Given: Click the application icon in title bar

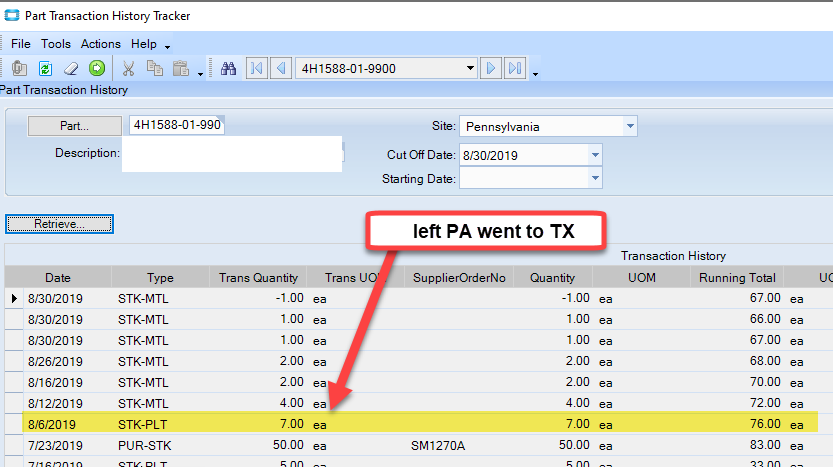Looking at the screenshot, I should [11, 15].
